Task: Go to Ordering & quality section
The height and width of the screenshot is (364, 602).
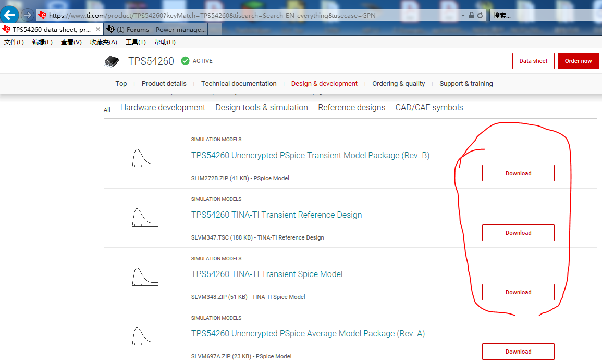Action: 399,84
